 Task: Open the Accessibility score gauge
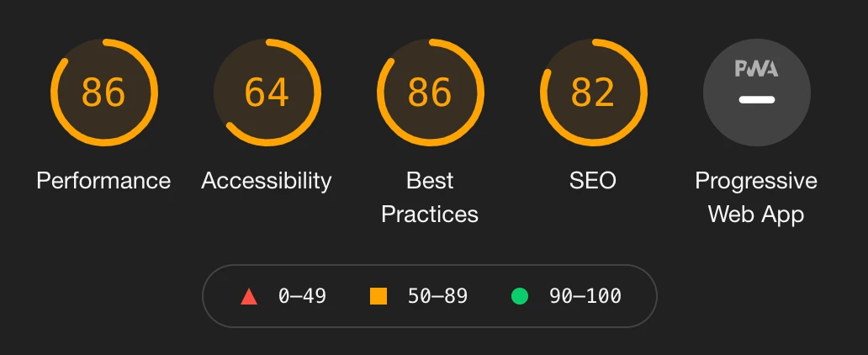(x=267, y=92)
